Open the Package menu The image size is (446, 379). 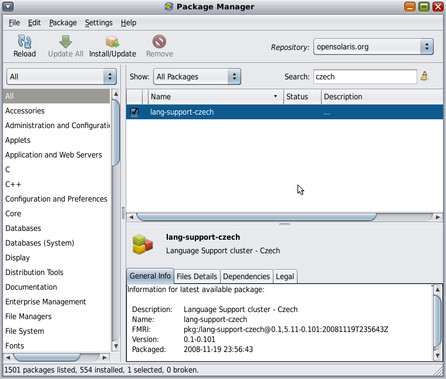pyautogui.click(x=63, y=23)
